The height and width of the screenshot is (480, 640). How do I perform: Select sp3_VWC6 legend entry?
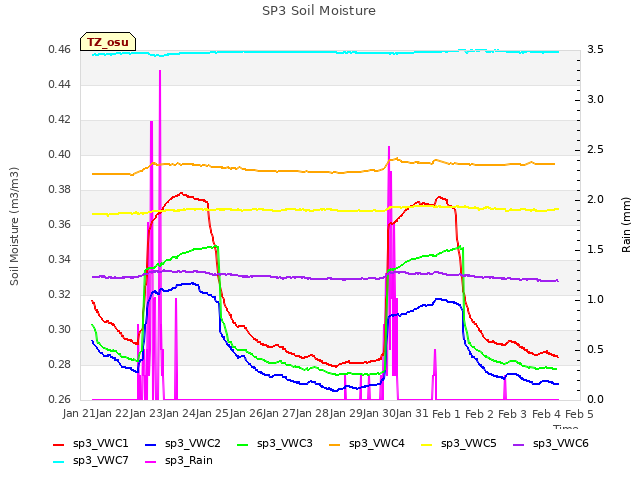(x=551, y=444)
